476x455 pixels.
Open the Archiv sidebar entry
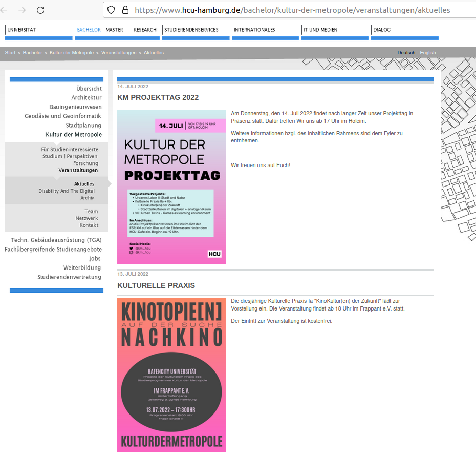pyautogui.click(x=87, y=198)
